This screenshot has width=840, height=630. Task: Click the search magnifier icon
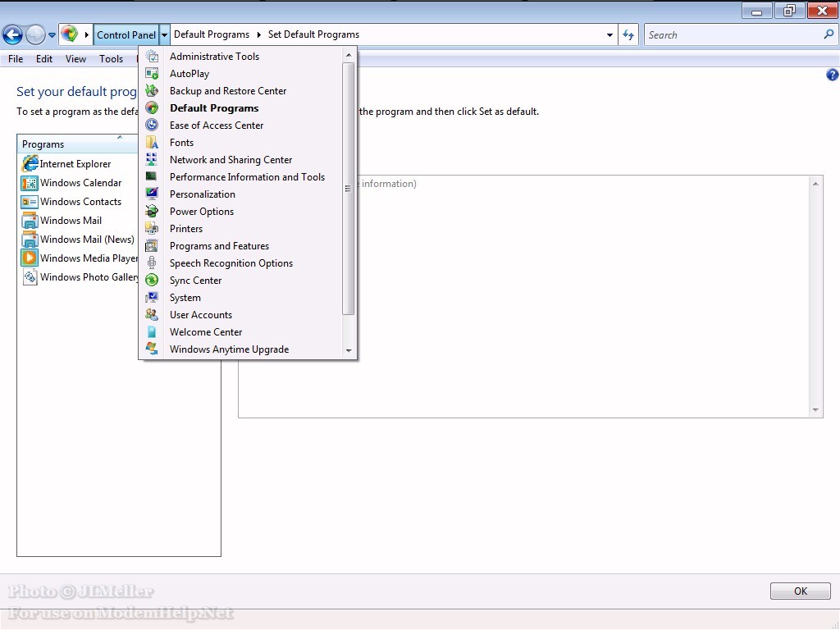829,34
